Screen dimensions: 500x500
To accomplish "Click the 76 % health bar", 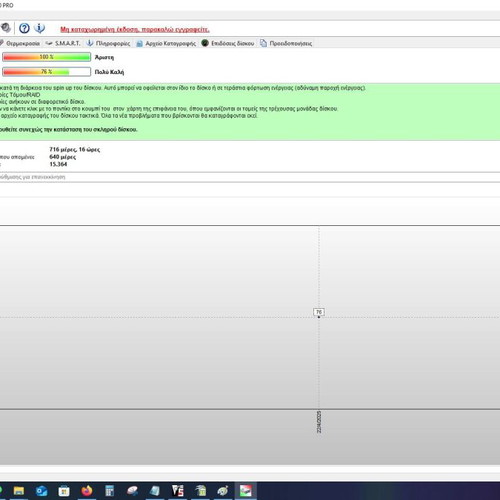I will coord(46,72).
